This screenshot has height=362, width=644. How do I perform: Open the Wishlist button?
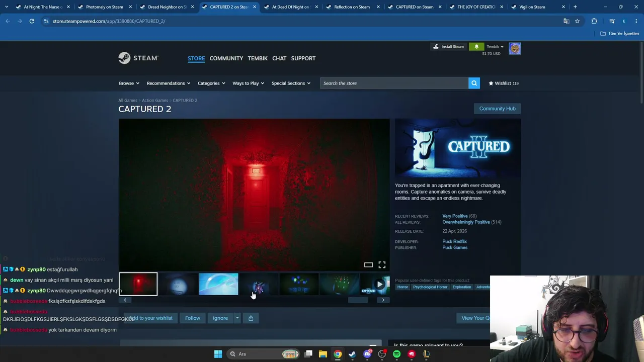click(504, 83)
